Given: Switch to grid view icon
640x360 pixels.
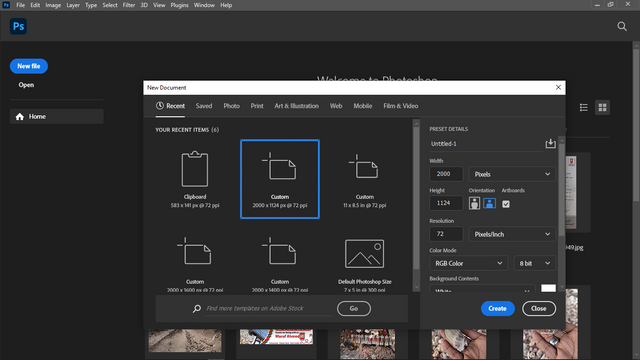Looking at the screenshot, I should (x=602, y=107).
